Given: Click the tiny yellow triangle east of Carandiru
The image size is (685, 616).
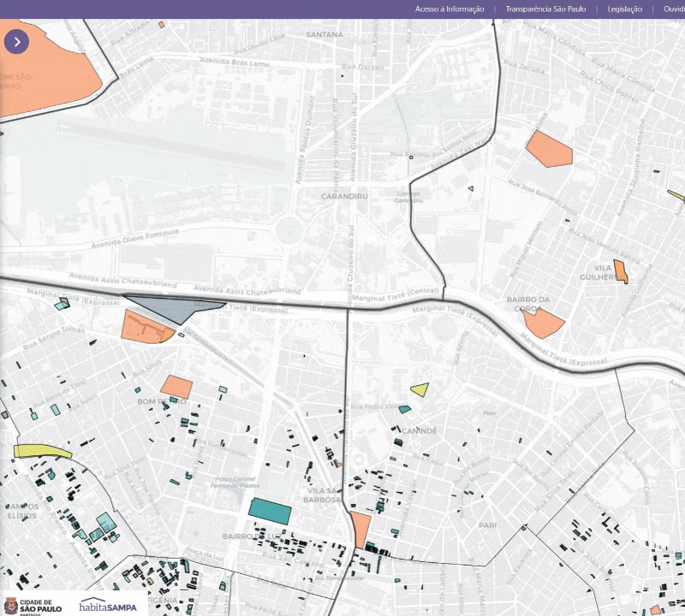Looking at the screenshot, I should (x=470, y=188).
